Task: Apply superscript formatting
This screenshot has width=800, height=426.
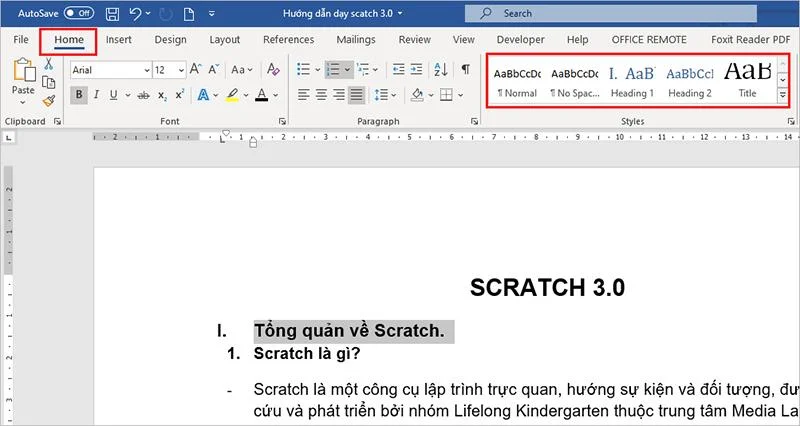Action: (180, 95)
